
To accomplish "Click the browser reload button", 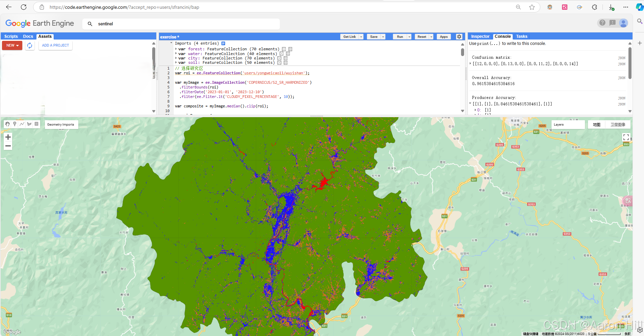I will click(24, 7).
